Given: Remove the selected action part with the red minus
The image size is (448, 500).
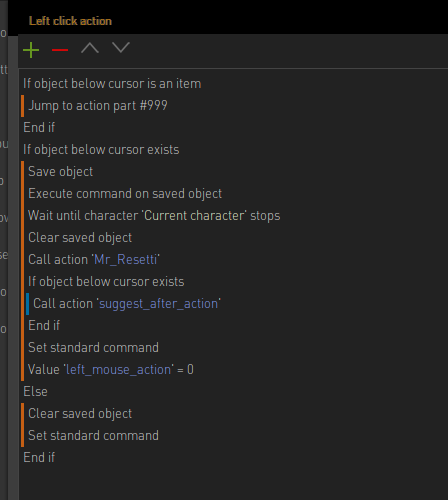Looking at the screenshot, I should click(60, 50).
